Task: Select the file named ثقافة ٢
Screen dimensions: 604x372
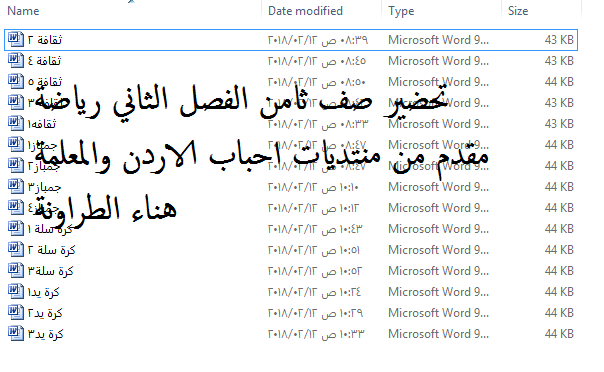Action: pos(45,40)
